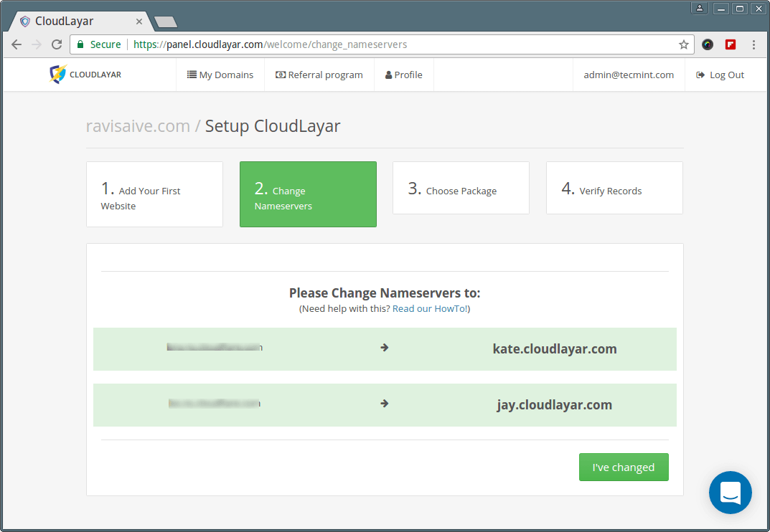Click the admin@tecmint.com account item
This screenshot has height=532, width=770.
pos(629,75)
